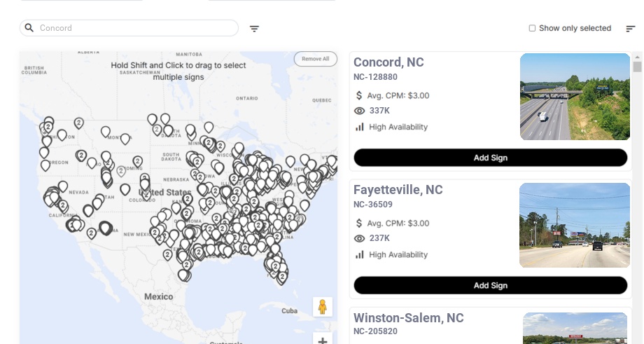Open the filter options icon
This screenshot has height=344, width=644.
point(254,29)
